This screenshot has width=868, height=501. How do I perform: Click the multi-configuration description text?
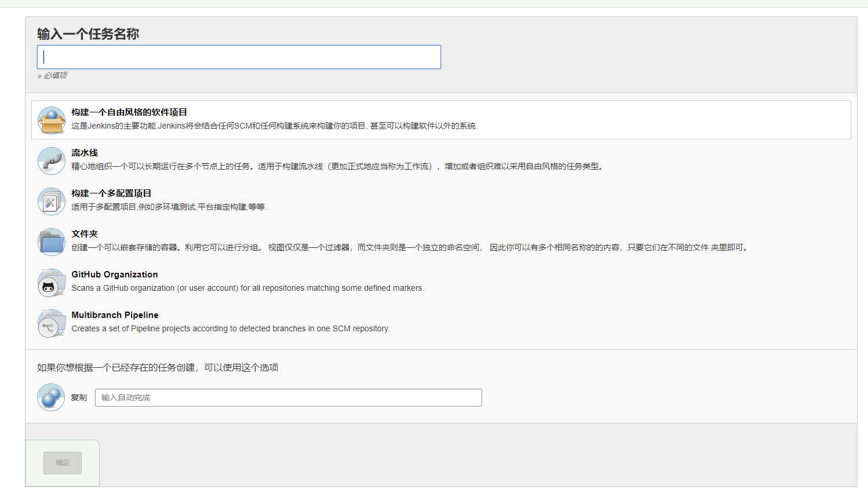click(x=169, y=207)
